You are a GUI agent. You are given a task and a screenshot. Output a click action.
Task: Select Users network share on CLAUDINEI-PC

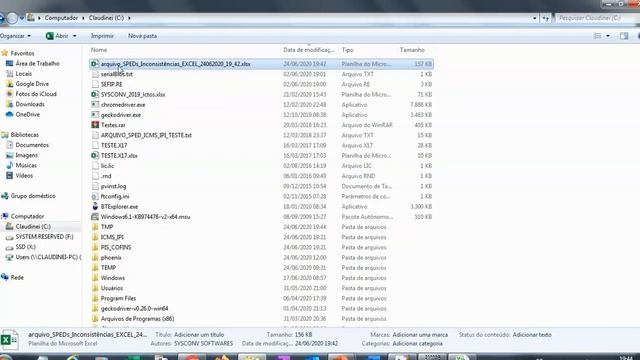point(48,257)
